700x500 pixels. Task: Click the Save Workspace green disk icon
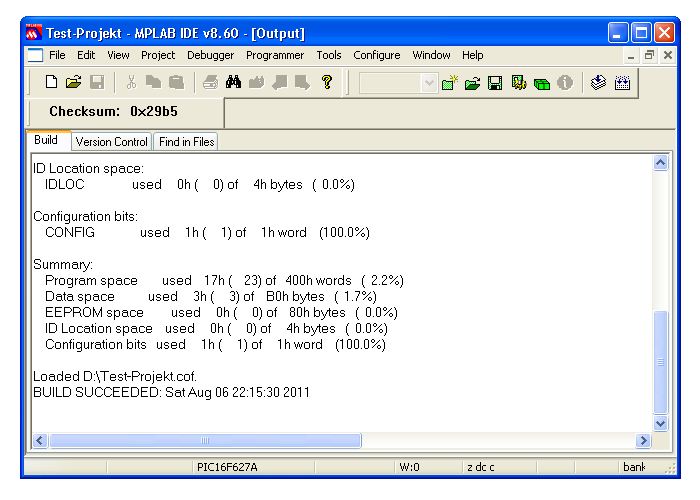click(495, 83)
